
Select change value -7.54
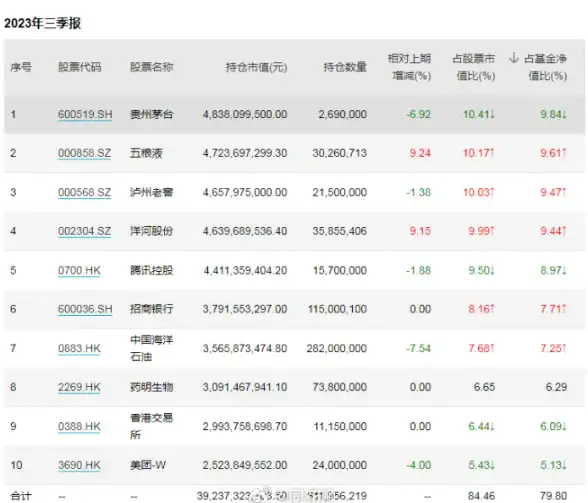pyautogui.click(x=418, y=348)
